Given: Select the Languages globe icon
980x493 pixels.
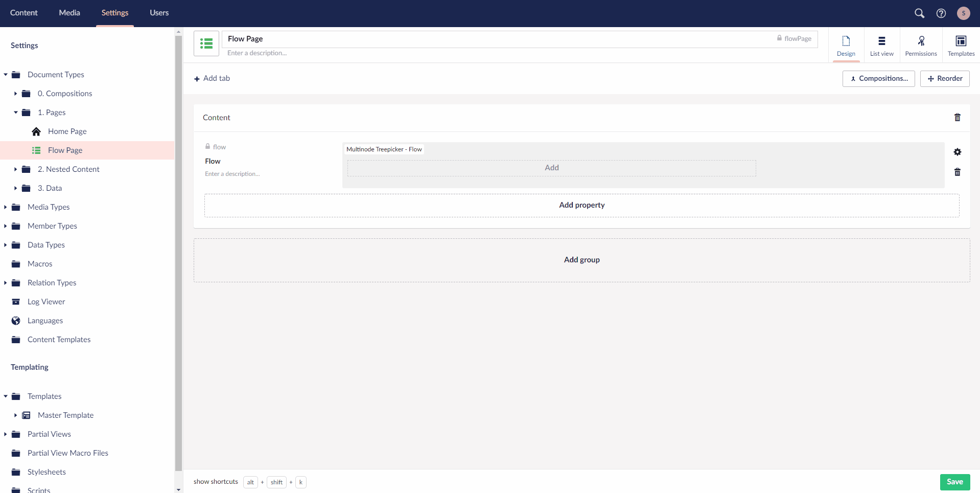Looking at the screenshot, I should [x=16, y=320].
